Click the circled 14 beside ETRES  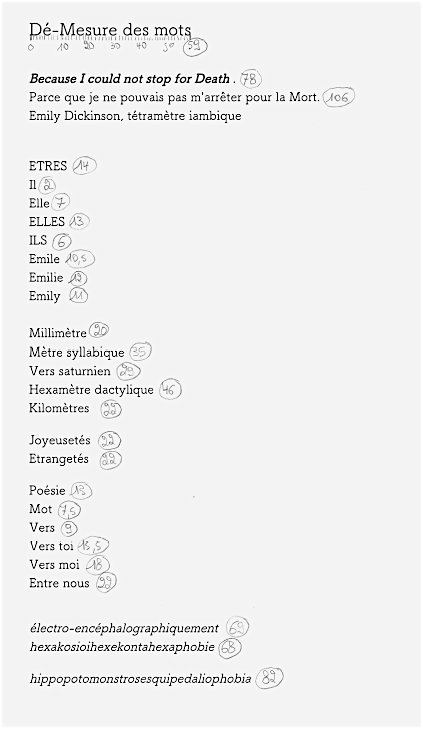84,166
